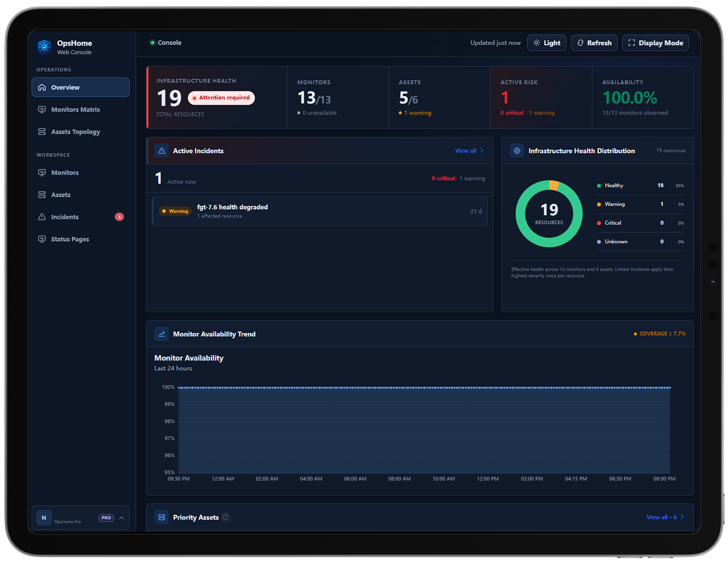Open the Priority Assets help icon
The image size is (728, 563).
tap(226, 517)
